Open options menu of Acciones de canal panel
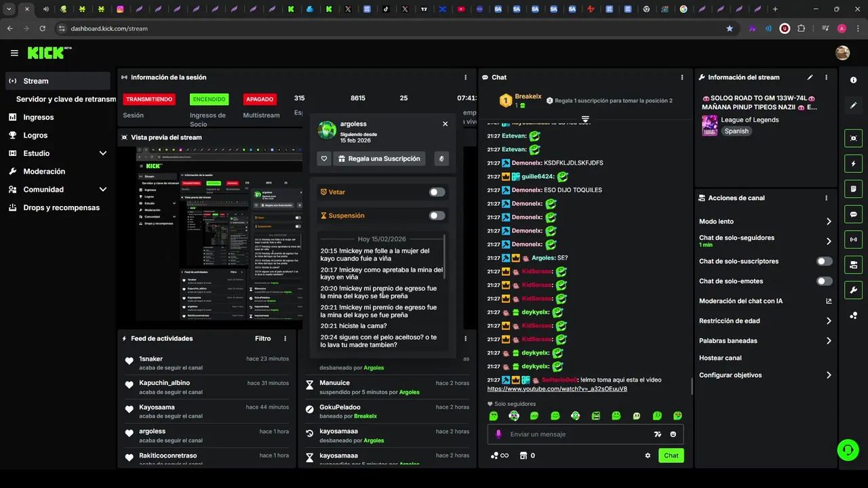This screenshot has width=868, height=488. click(x=826, y=198)
